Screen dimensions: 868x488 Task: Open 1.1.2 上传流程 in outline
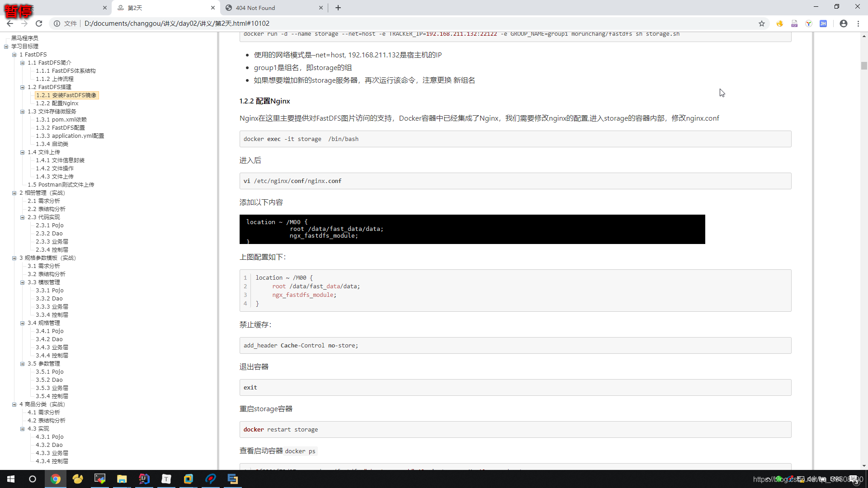55,79
